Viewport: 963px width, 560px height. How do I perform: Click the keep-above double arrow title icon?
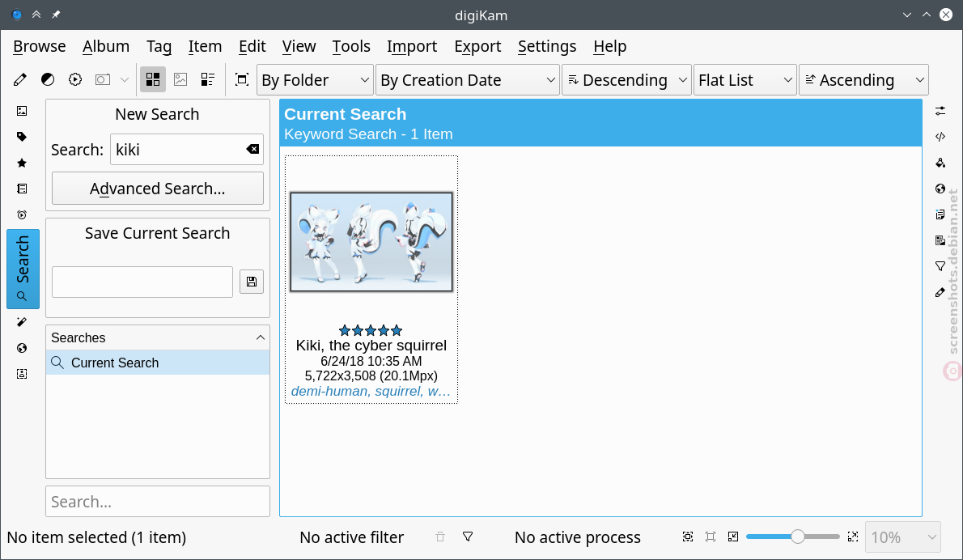pos(36,15)
